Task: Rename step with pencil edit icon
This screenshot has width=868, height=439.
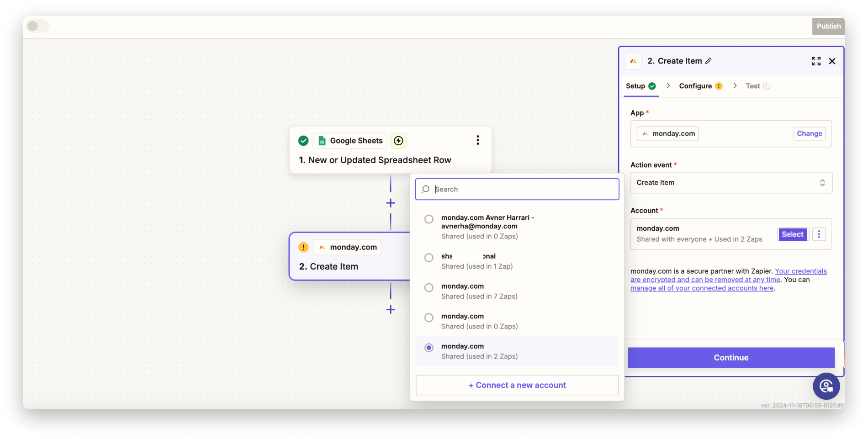Action: tap(709, 61)
